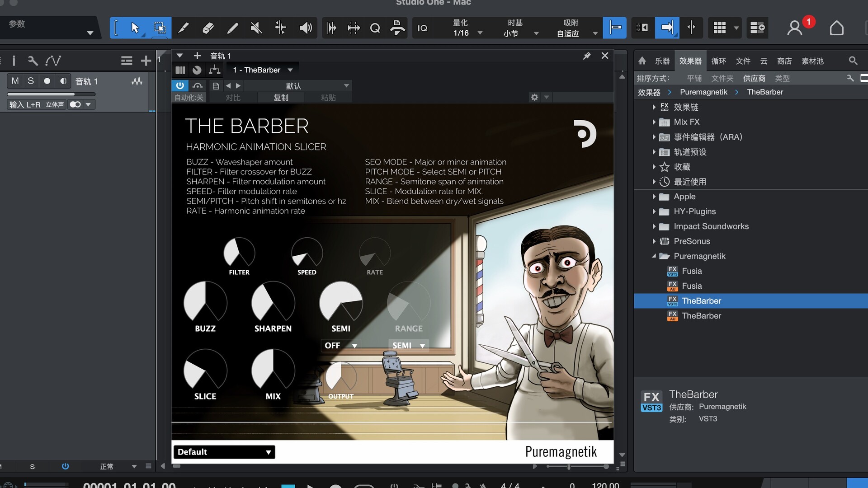Click 自动化:关 automation button
The width and height of the screenshot is (868, 488).
click(189, 98)
